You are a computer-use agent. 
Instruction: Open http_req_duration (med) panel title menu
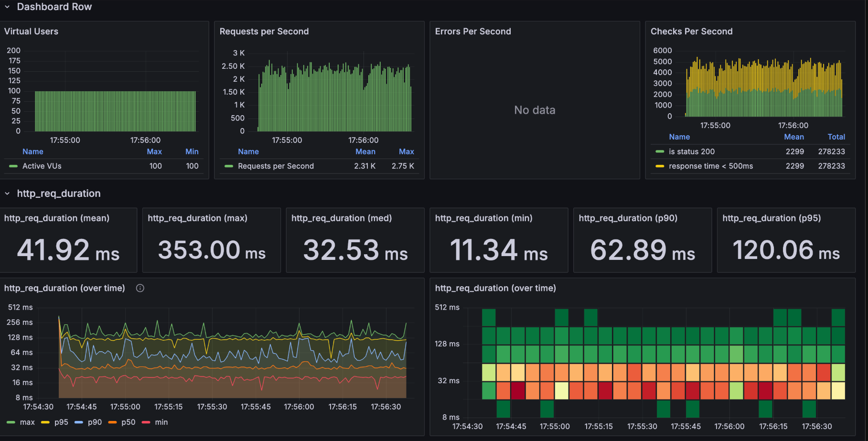click(342, 218)
